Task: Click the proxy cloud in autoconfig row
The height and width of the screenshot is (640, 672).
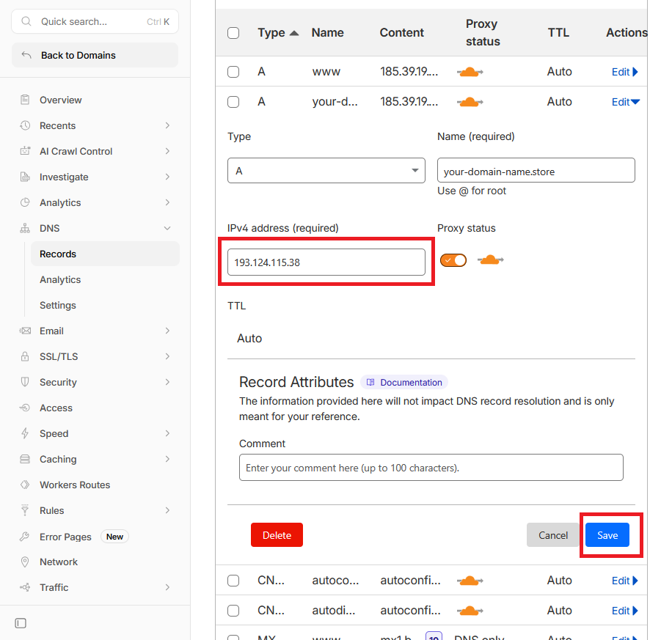Action: tap(470, 581)
